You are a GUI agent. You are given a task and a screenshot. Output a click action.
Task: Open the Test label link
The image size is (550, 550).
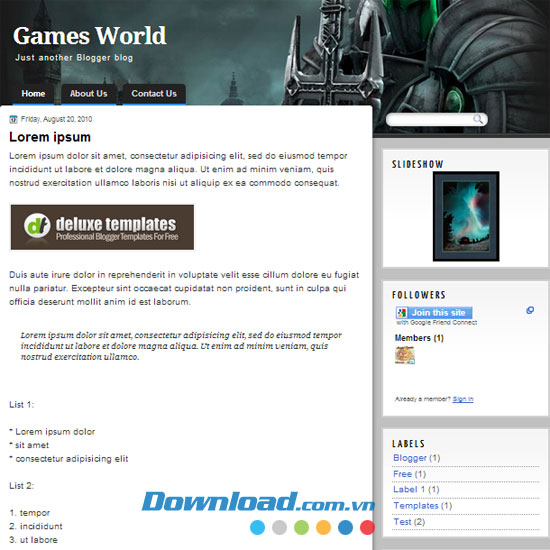coord(402,522)
